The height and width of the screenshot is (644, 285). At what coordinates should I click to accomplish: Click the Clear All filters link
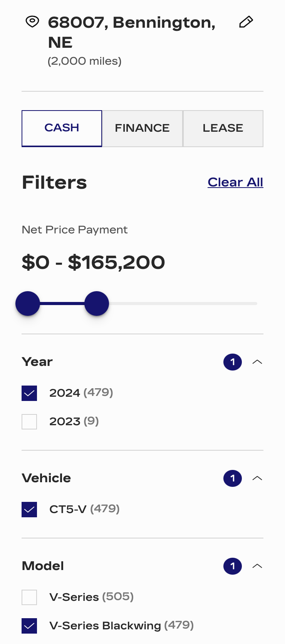[x=235, y=182]
